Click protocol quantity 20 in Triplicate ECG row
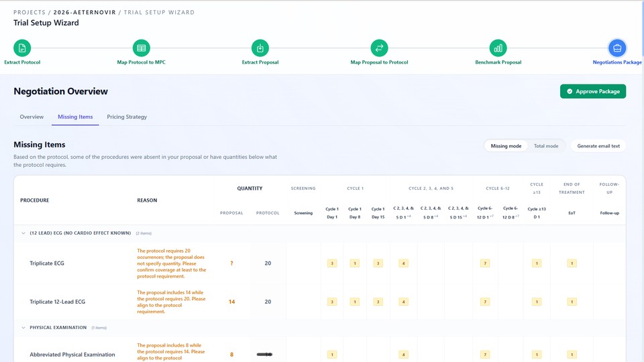This screenshot has height=362, width=644. pyautogui.click(x=268, y=263)
